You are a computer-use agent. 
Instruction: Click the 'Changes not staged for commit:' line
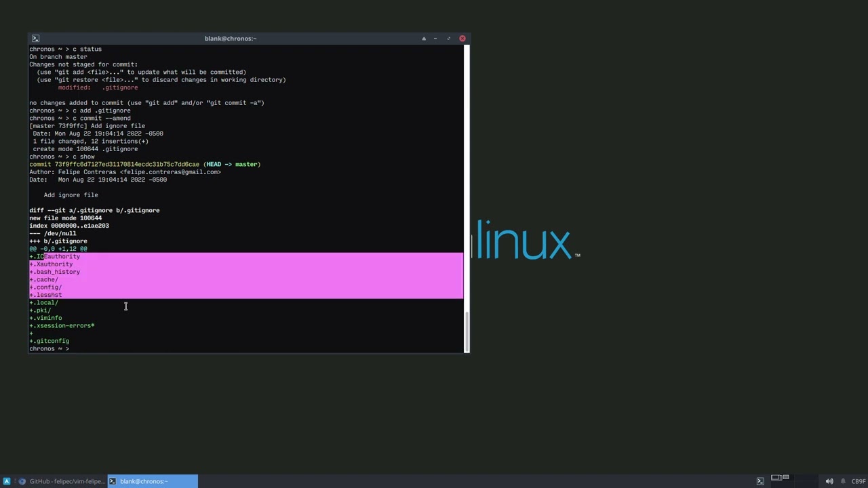tap(83, 64)
